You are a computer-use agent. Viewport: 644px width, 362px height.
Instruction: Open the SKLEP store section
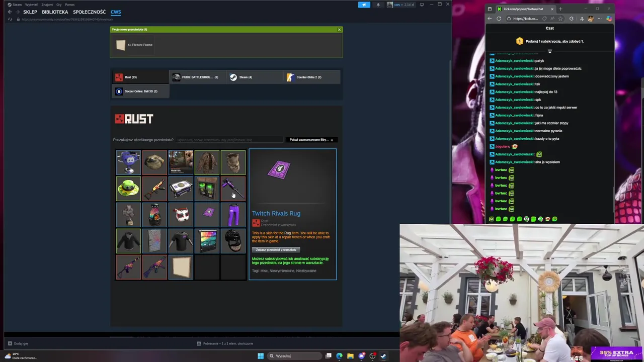click(x=30, y=12)
